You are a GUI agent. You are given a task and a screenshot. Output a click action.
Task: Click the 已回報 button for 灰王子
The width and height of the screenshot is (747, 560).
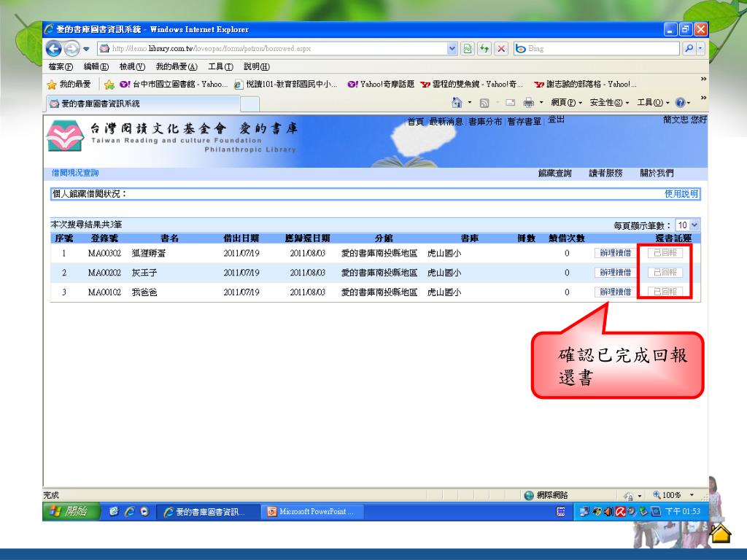point(665,273)
